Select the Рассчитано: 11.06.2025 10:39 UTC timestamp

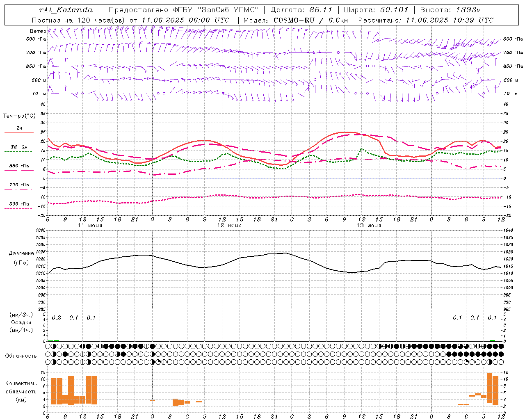coord(426,20)
